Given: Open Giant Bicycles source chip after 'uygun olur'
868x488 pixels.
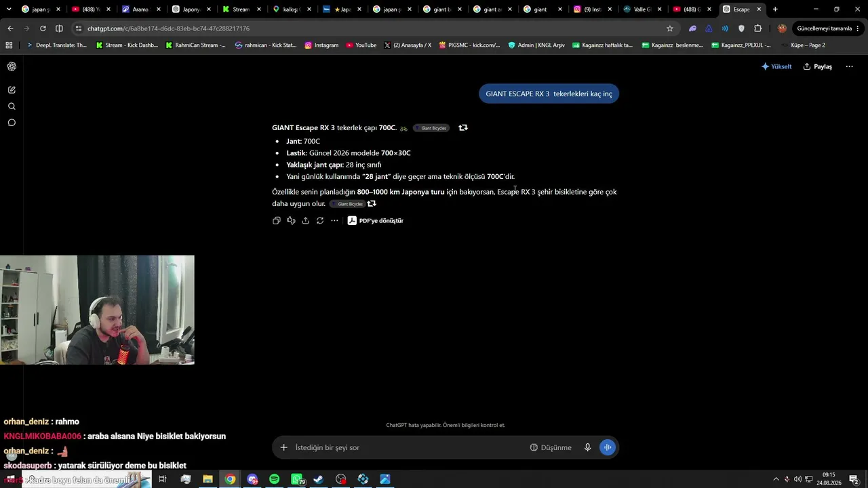Looking at the screenshot, I should [347, 204].
